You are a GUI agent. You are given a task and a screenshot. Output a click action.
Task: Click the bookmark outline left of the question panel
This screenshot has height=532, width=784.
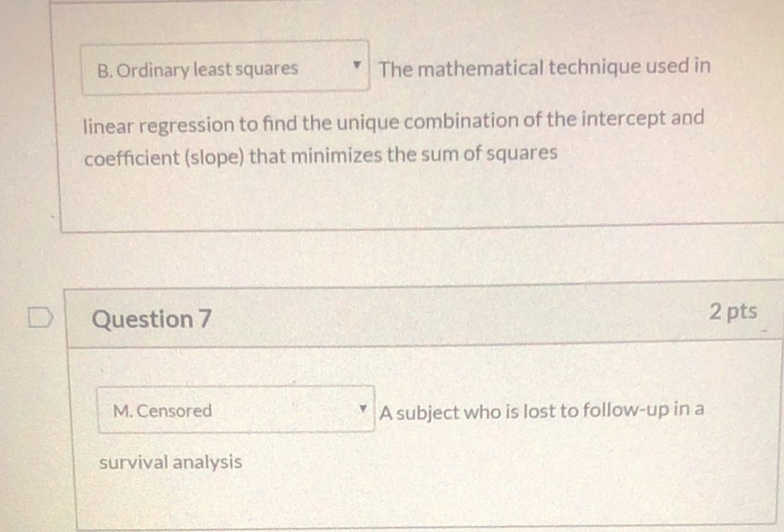40,317
